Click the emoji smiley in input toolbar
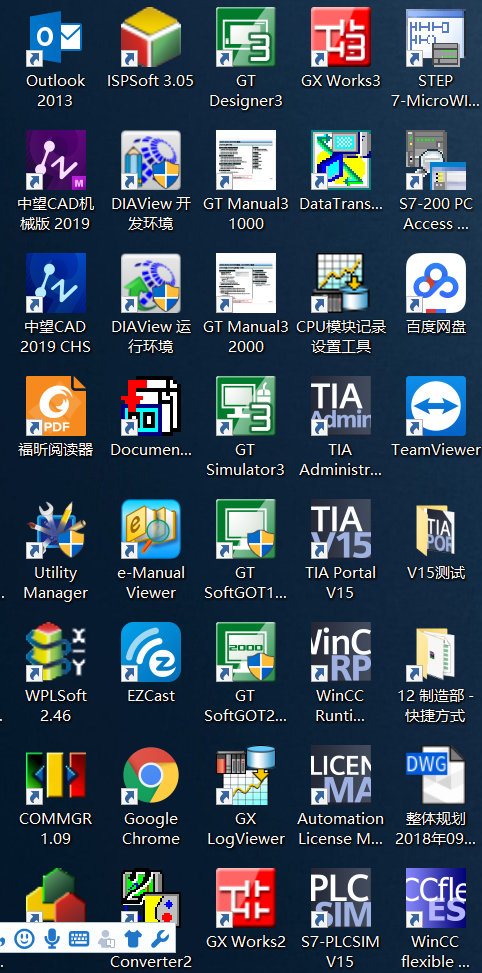The height and width of the screenshot is (973, 482). coord(25,938)
